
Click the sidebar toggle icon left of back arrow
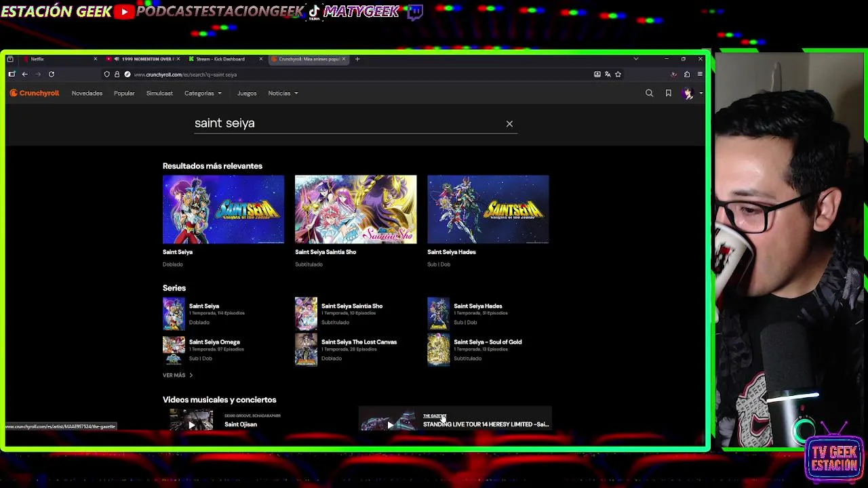(12, 74)
